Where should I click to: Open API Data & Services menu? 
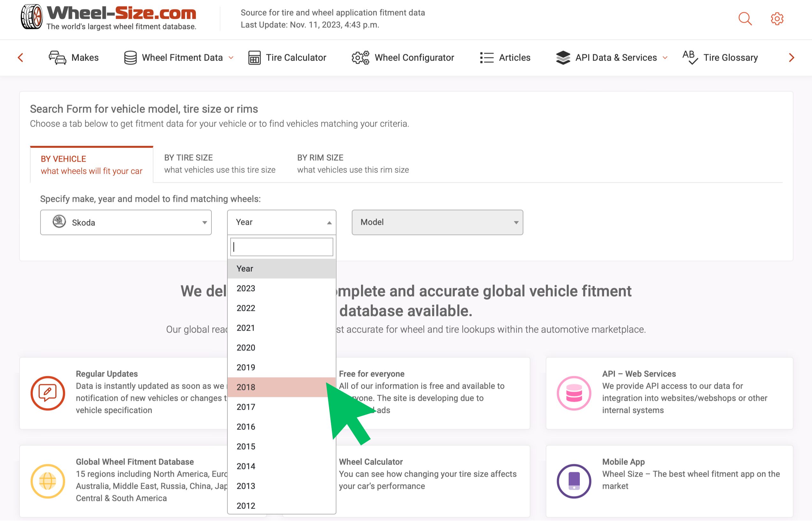(612, 57)
